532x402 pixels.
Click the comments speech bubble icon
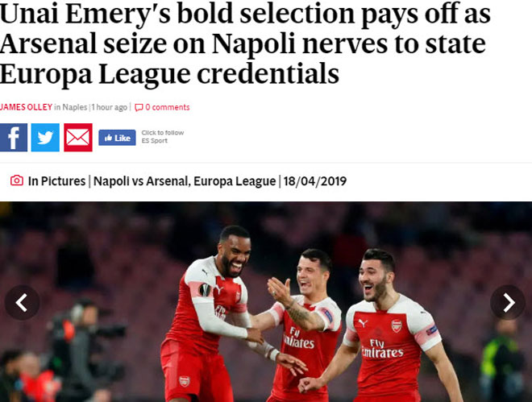[x=139, y=107]
